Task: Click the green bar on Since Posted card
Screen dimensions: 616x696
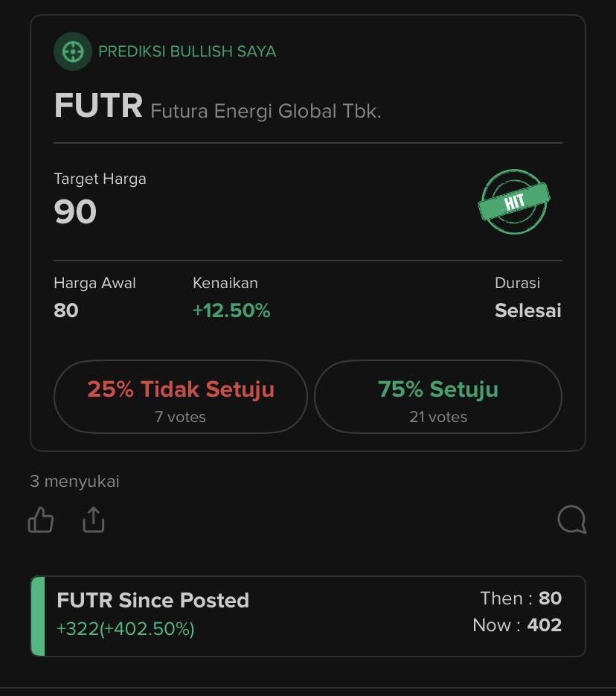Action: [x=38, y=616]
